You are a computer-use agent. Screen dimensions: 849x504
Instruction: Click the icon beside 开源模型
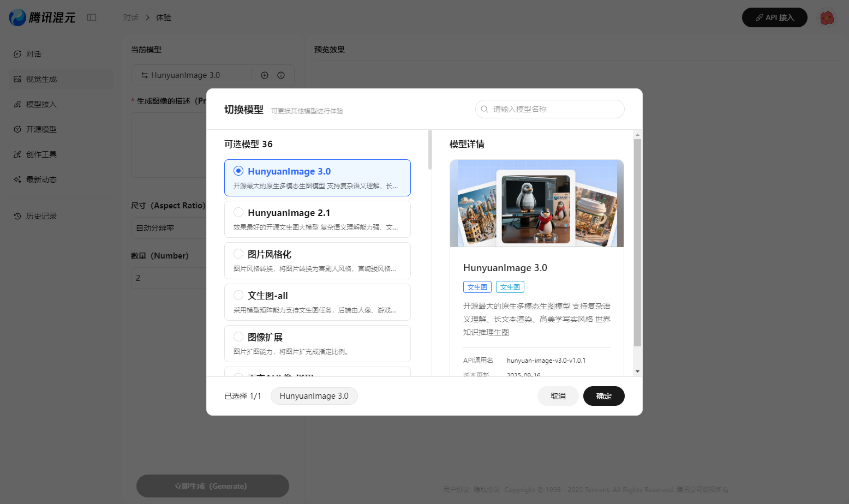[17, 129]
